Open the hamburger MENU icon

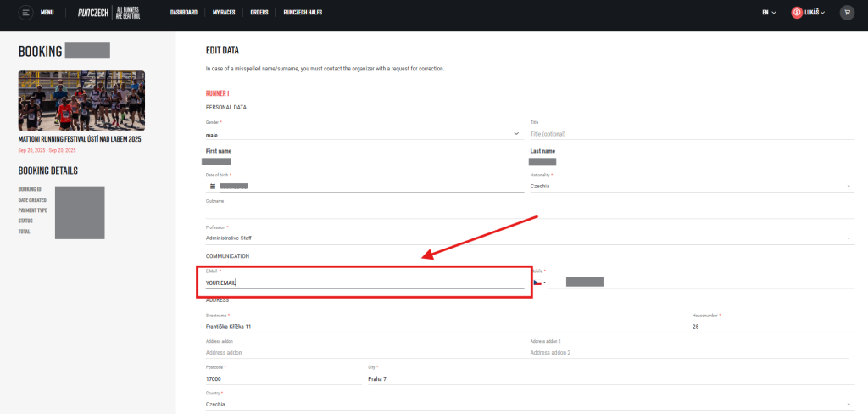click(26, 12)
